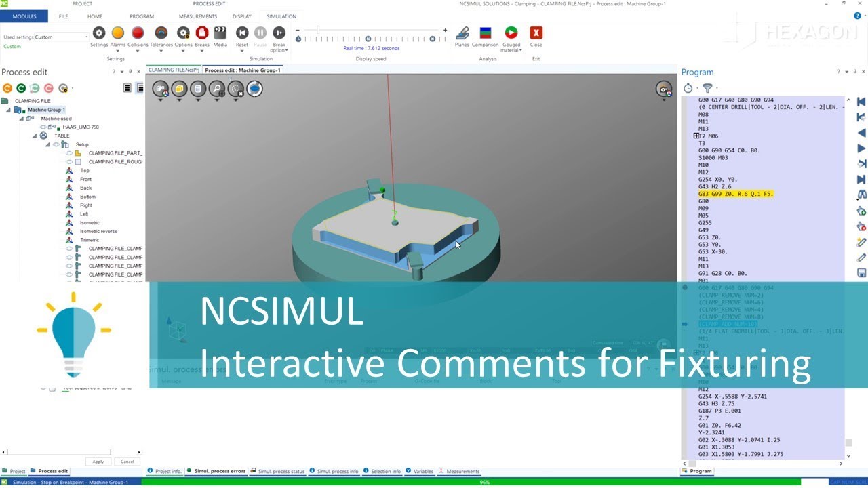Switch to the Simul. process status tab

click(278, 471)
